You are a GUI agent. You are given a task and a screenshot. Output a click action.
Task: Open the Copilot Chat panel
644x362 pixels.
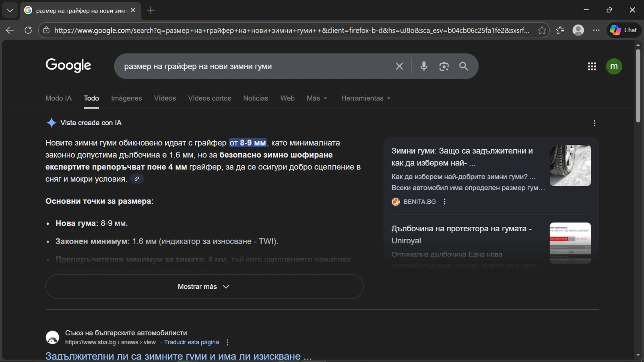click(x=623, y=30)
